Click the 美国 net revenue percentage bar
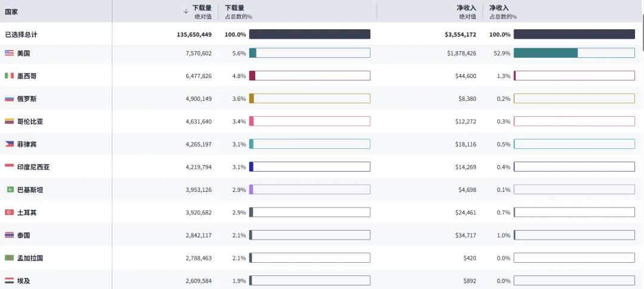 click(x=574, y=53)
